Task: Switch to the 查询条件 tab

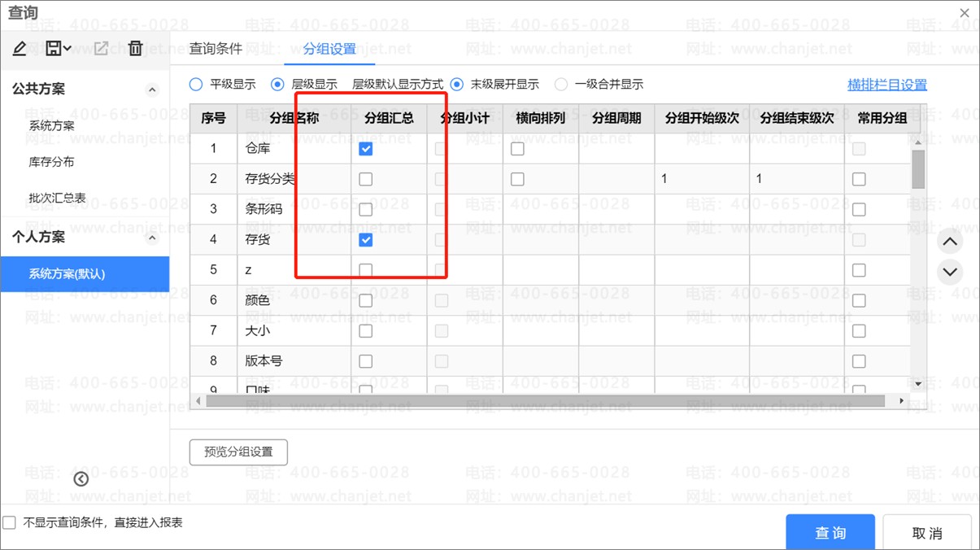Action: click(x=216, y=49)
